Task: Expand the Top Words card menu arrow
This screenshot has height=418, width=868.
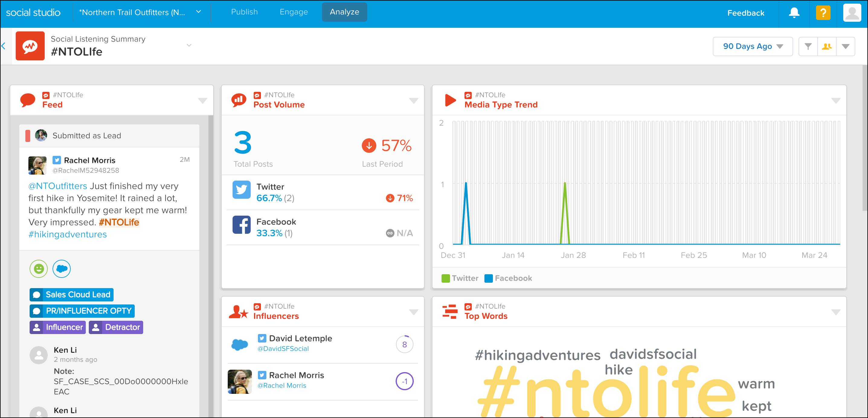Action: pyautogui.click(x=836, y=312)
